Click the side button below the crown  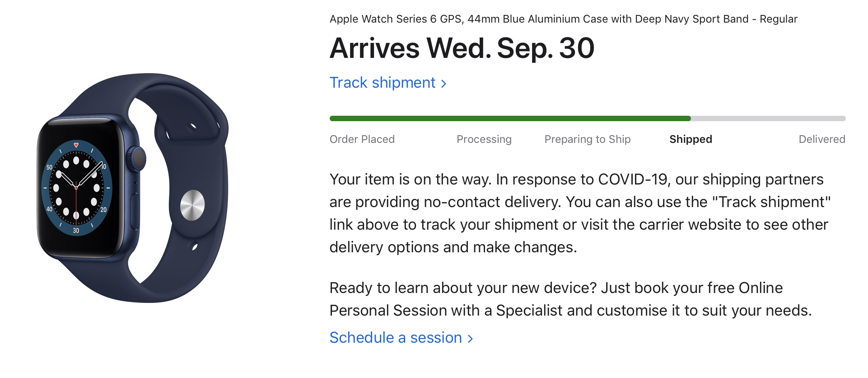pos(135,210)
